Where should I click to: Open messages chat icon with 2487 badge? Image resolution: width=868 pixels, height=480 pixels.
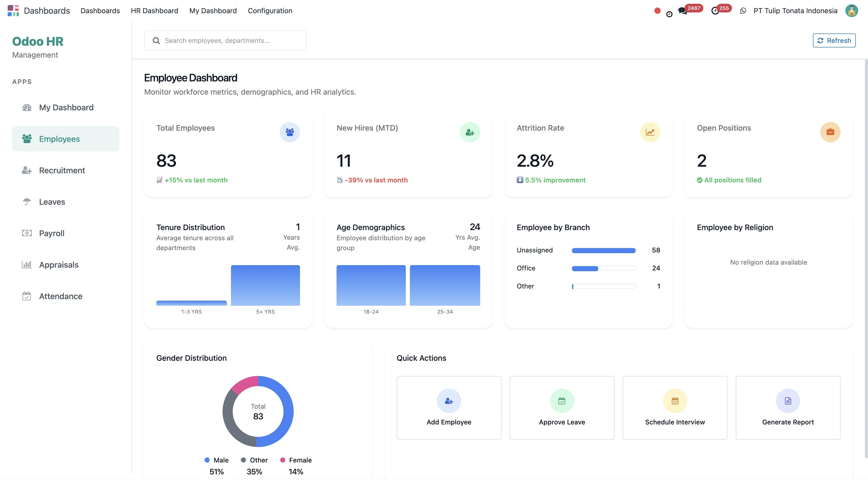pos(683,11)
